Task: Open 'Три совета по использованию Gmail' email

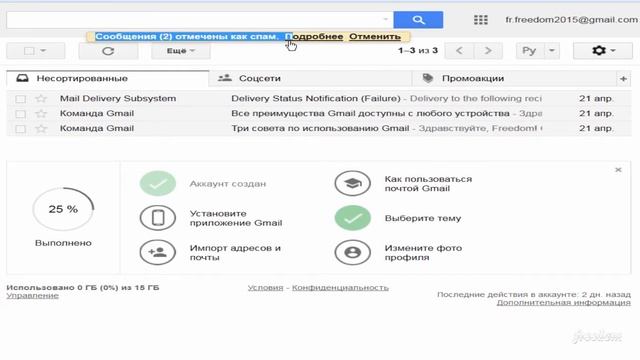Action: [320, 129]
